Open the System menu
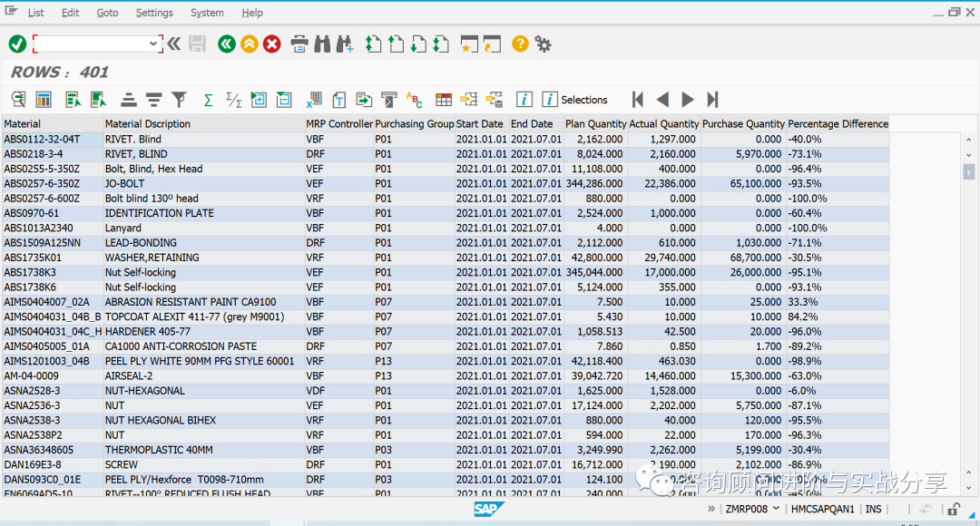Image resolution: width=980 pixels, height=526 pixels. click(207, 13)
